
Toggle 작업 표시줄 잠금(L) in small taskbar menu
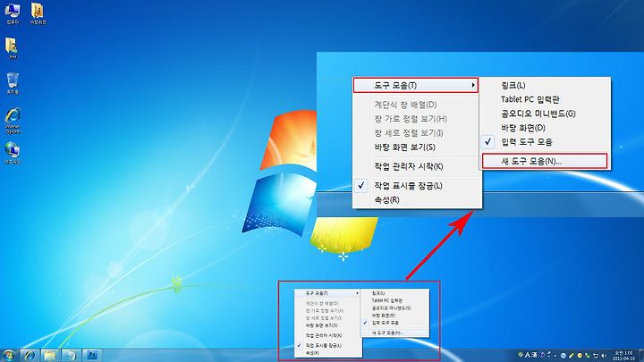click(x=327, y=346)
